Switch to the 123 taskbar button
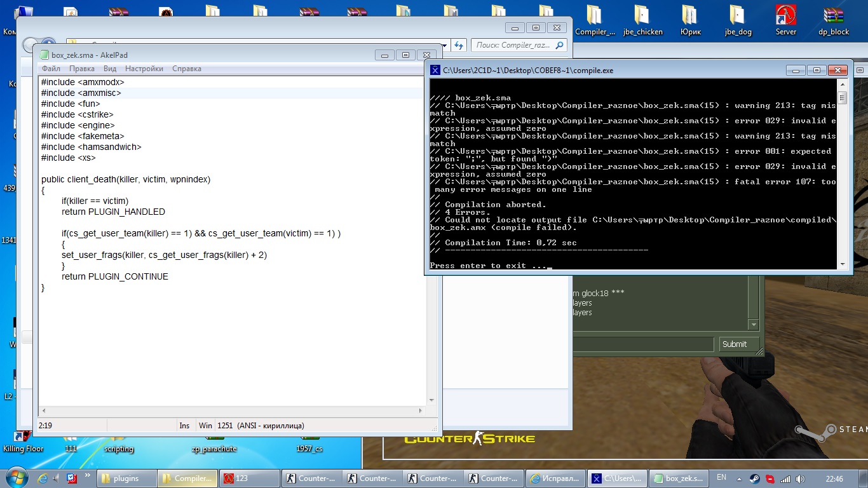The image size is (868, 488). (248, 478)
